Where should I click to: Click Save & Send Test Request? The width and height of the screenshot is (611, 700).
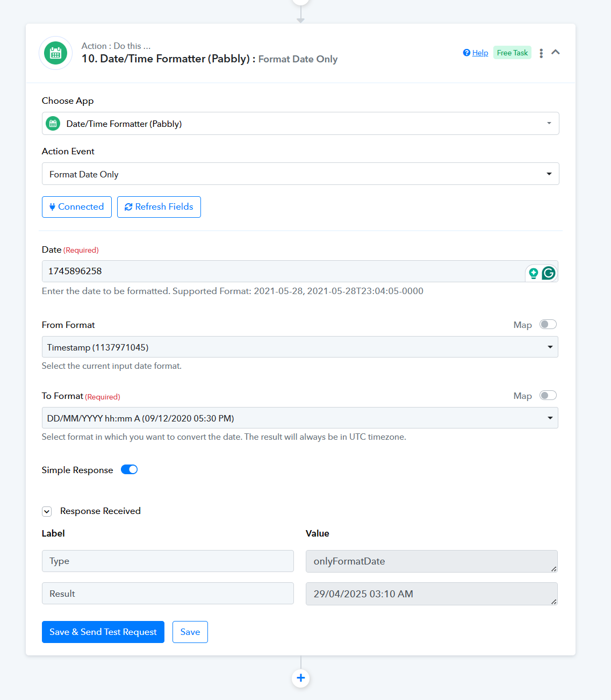point(103,632)
